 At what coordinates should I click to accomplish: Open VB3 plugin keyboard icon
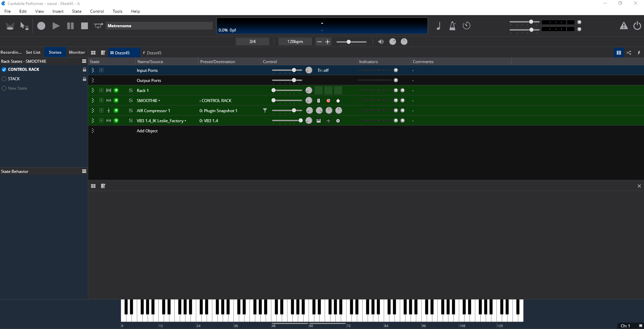point(319,121)
